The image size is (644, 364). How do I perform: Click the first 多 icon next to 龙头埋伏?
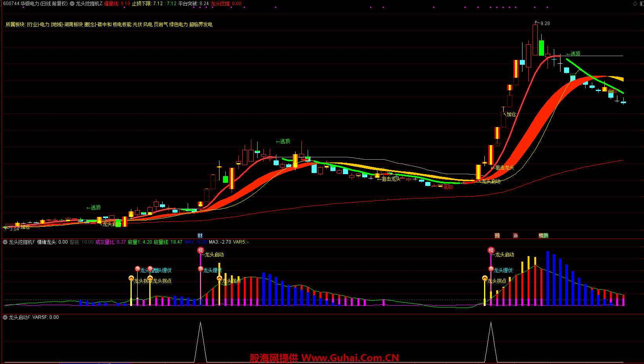(138, 269)
